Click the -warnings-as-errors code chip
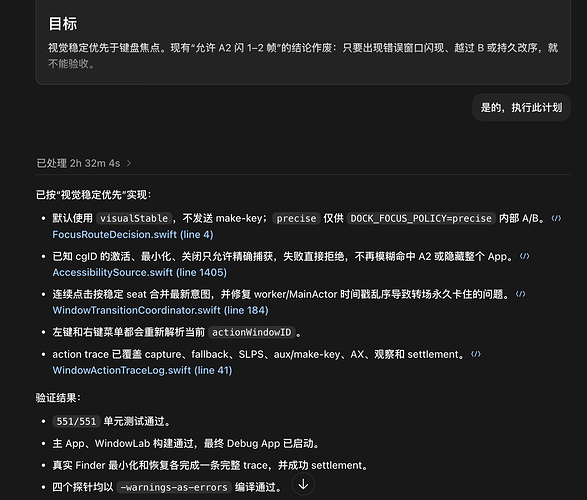This screenshot has width=587, height=500. click(174, 487)
